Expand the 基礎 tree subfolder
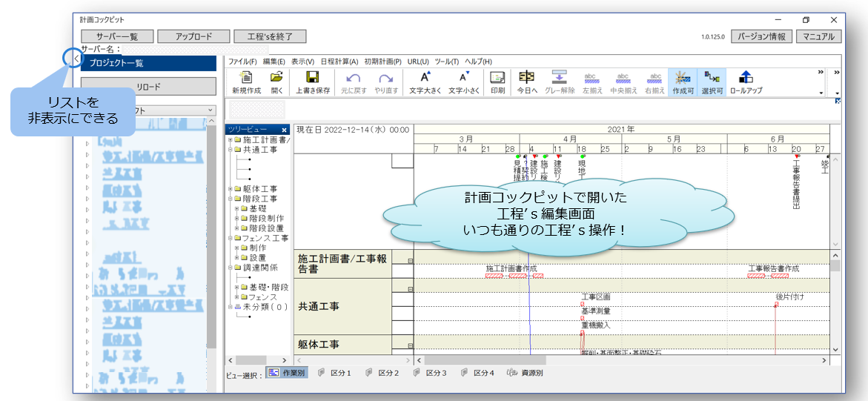This screenshot has width=868, height=401. point(237,208)
